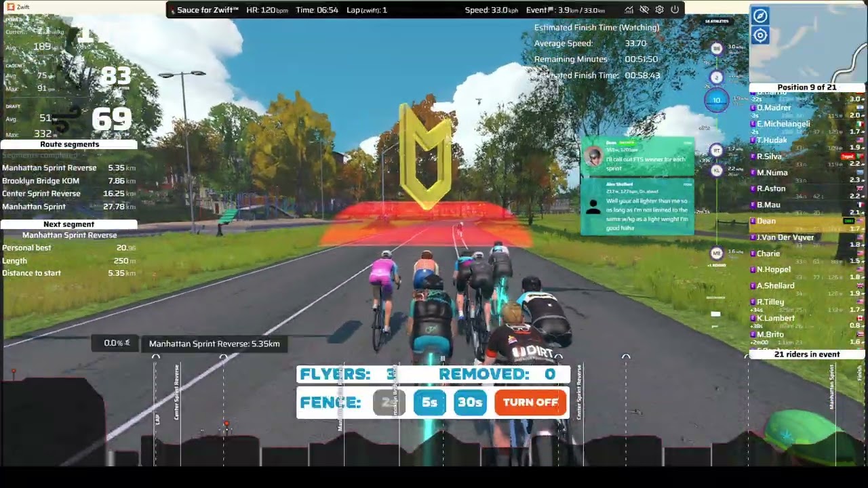
Task: Select rider K.Lambert in the riders list
Action: (807, 319)
